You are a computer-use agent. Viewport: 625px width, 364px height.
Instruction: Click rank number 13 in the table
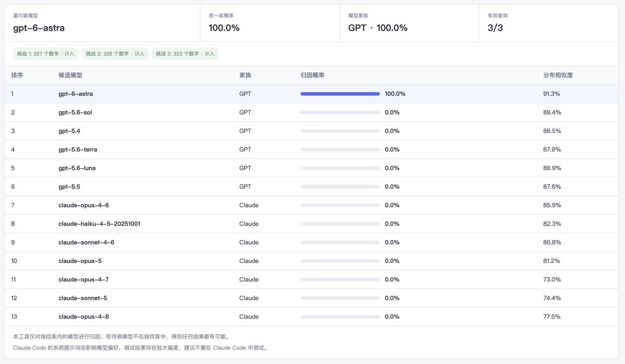(14, 317)
